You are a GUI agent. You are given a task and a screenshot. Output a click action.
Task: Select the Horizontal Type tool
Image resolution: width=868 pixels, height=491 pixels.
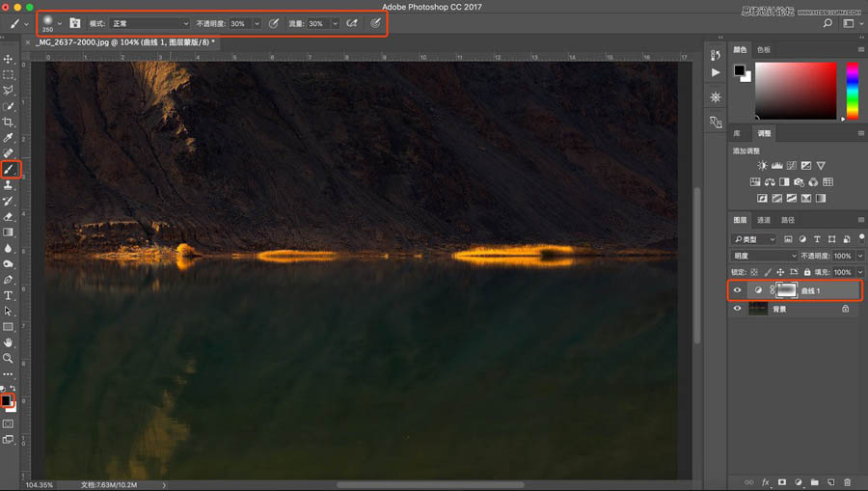point(9,295)
